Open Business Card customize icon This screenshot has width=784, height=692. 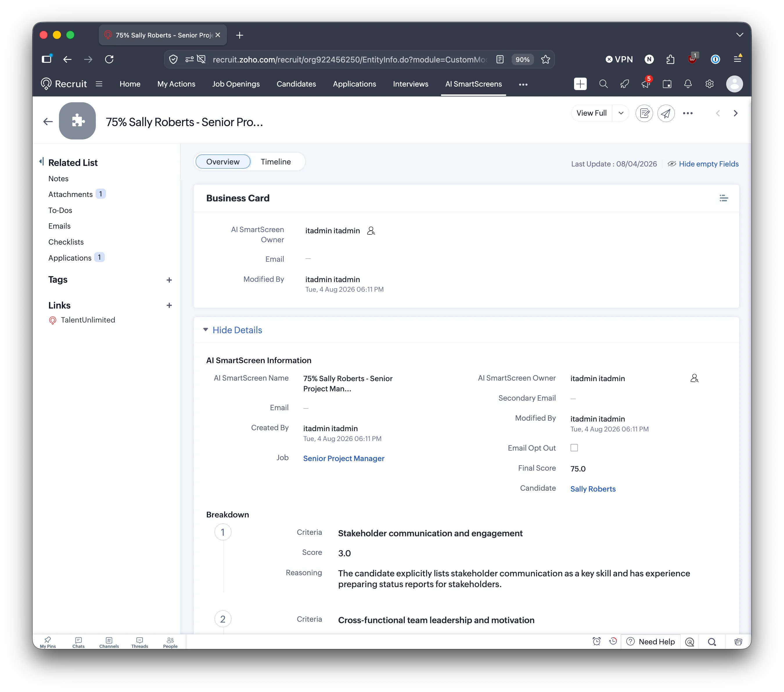pos(724,198)
